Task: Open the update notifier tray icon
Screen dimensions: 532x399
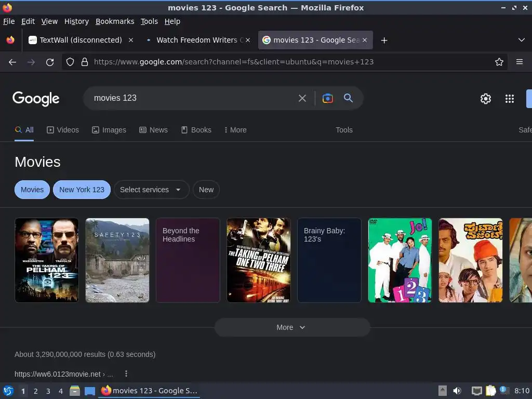Action: tap(504, 390)
